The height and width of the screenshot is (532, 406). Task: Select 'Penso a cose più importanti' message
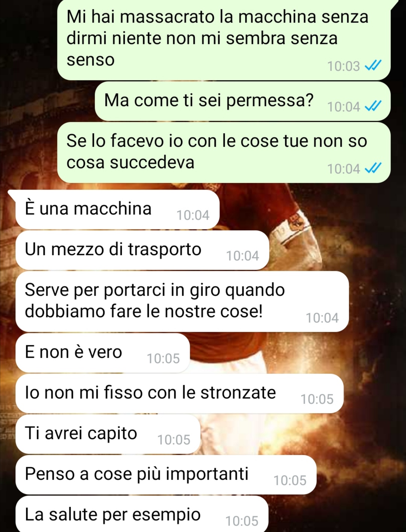coord(166,475)
